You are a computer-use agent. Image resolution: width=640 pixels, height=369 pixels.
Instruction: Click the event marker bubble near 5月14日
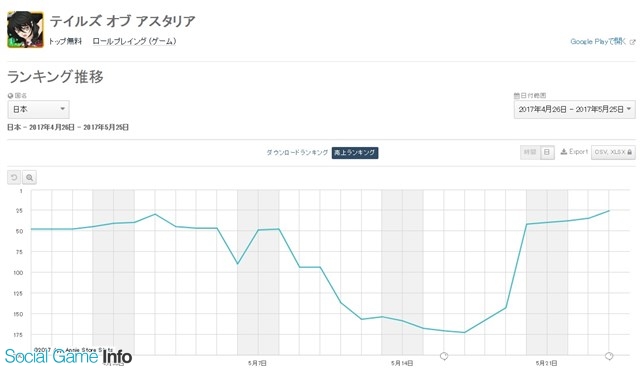click(444, 356)
